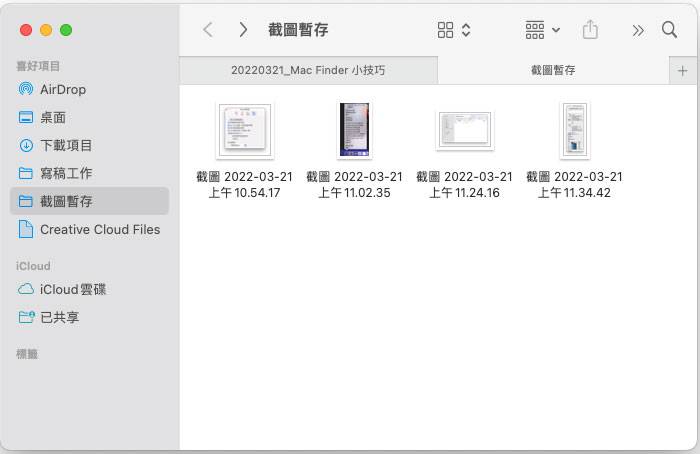This screenshot has width=700, height=454.
Task: Select the 截圖暫存 tab
Action: coord(553,70)
